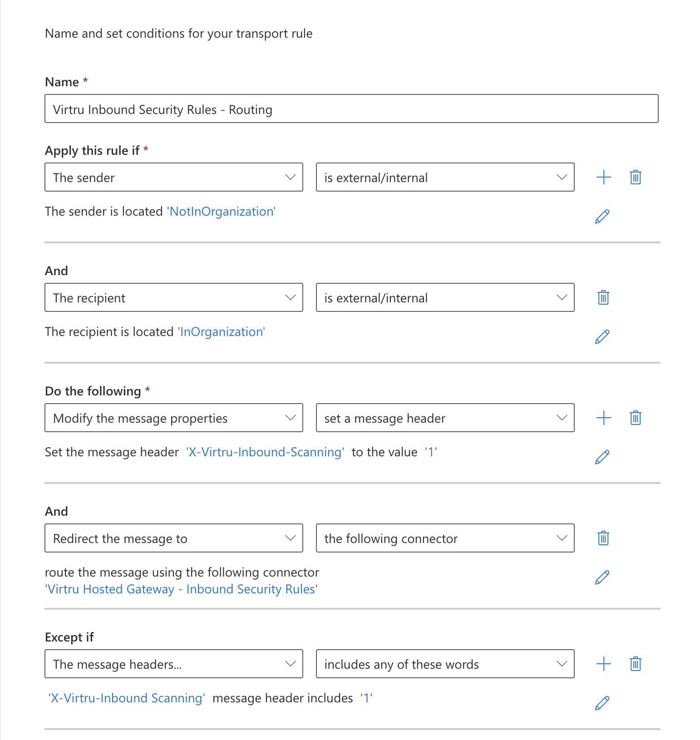Delete the 'set a message header' action
The width and height of the screenshot is (700, 740).
pyautogui.click(x=636, y=418)
